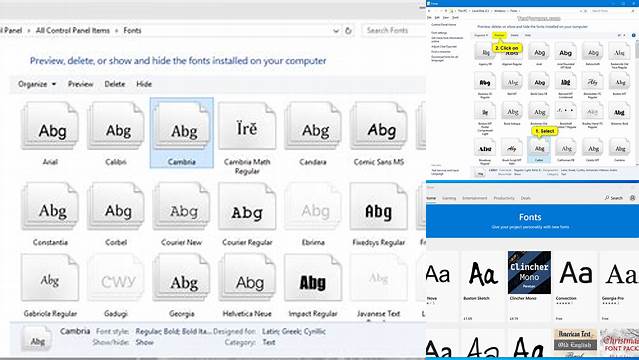This screenshot has width=639, height=360.
Task: Click the refresh icon beside address bar
Action: pyautogui.click(x=348, y=31)
